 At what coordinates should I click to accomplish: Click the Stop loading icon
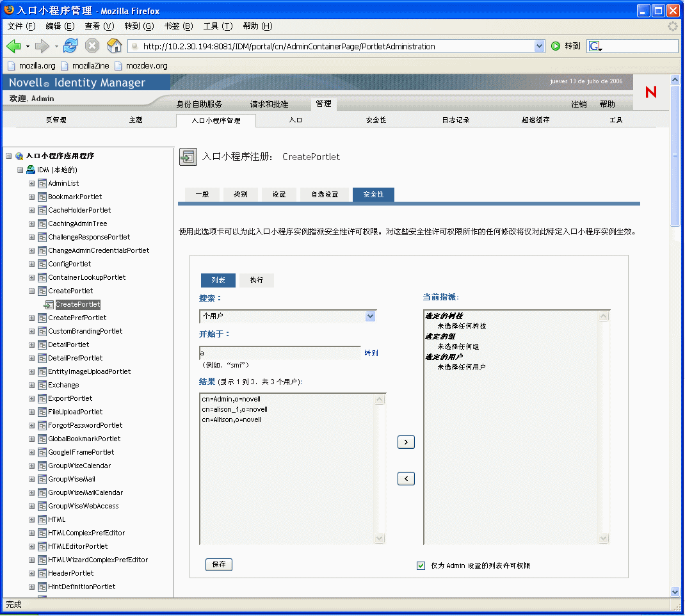(x=92, y=46)
